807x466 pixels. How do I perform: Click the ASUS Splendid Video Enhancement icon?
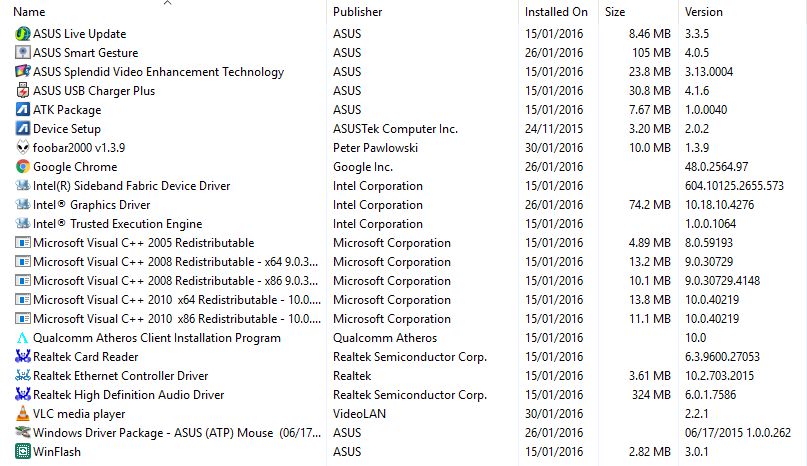click(x=23, y=72)
